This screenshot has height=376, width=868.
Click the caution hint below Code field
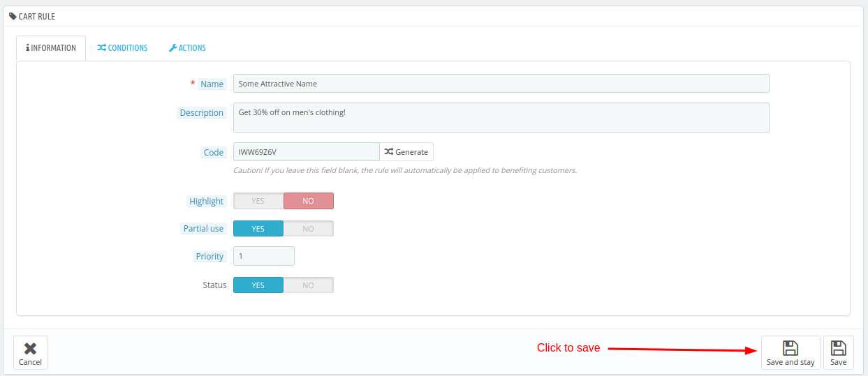click(x=405, y=170)
